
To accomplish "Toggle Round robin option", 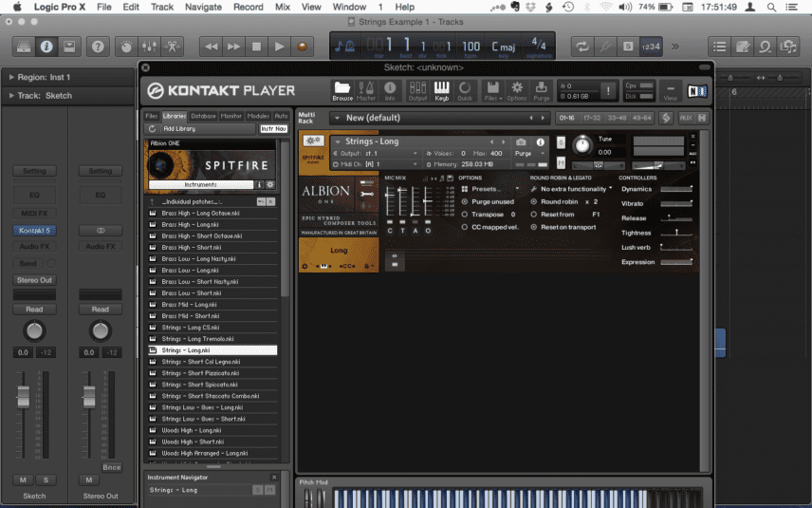I will pos(533,201).
